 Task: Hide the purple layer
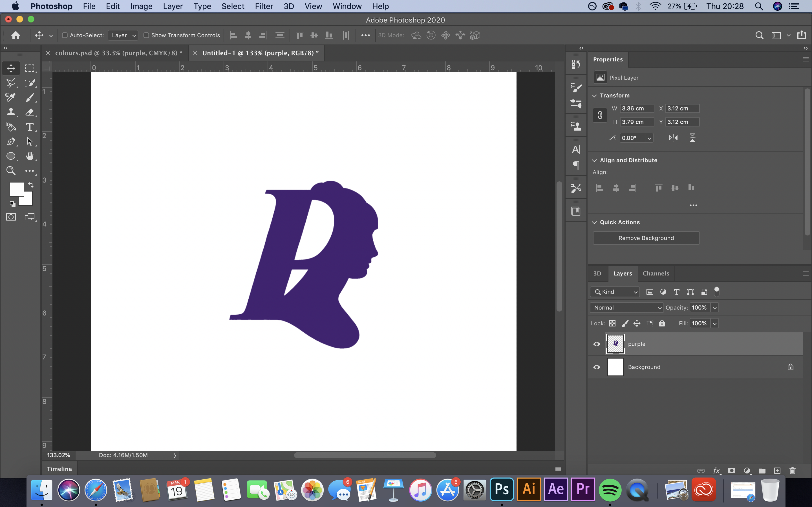click(597, 344)
